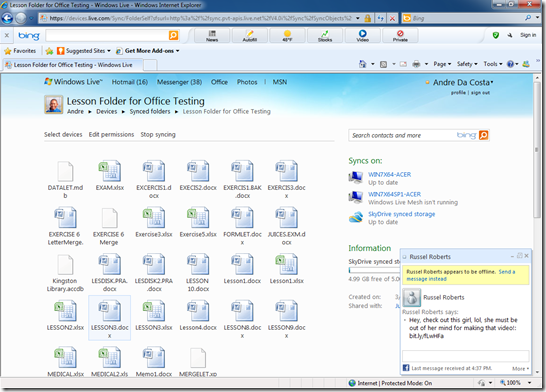Open the FORMLET.docx document icon
Viewport: 546px width, 392px height.
coord(242,218)
